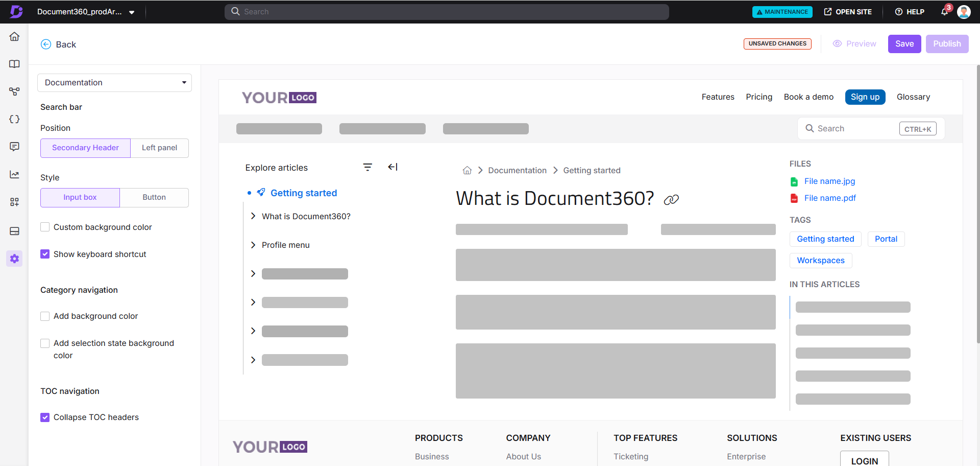Image resolution: width=980 pixels, height=466 pixels.
Task: Select Secondary Header position option
Action: tap(85, 148)
